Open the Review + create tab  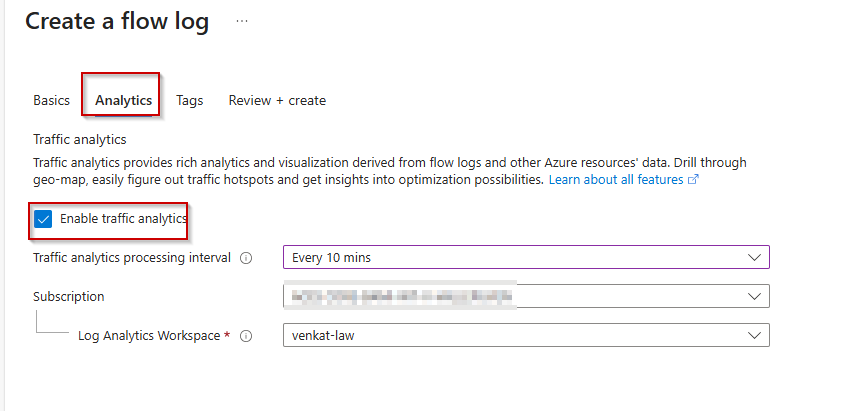(277, 100)
